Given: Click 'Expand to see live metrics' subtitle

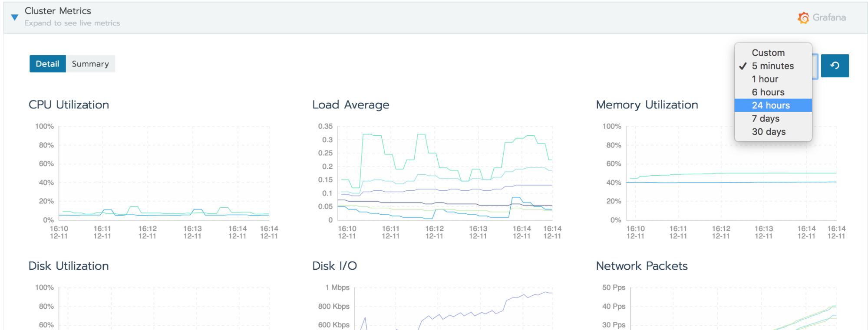Looking at the screenshot, I should 72,23.
